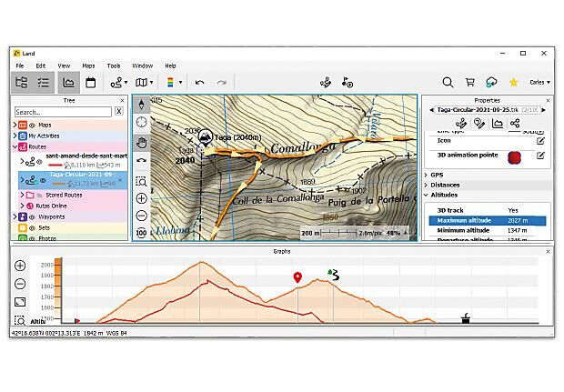The height and width of the screenshot is (392, 564).
Task: Click the graph fit-to-window icon
Action: click(20, 302)
